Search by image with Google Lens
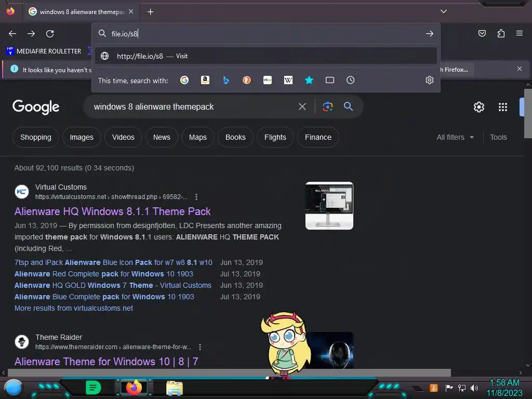 click(327, 107)
